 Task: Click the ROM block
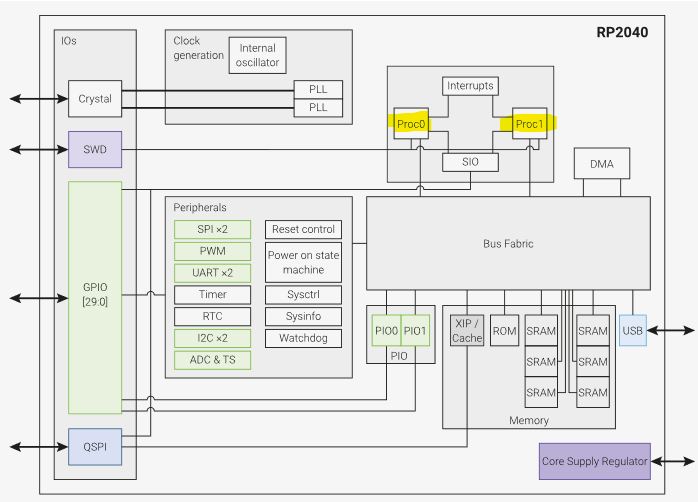[x=504, y=331]
